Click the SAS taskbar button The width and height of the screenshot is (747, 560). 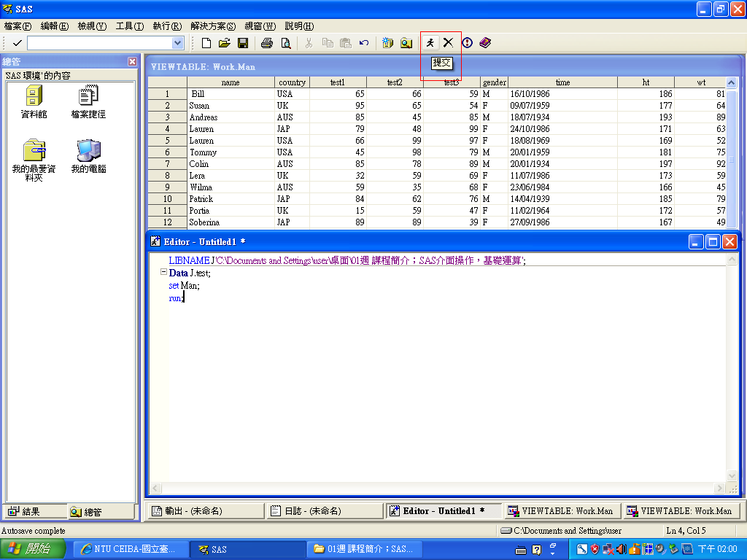point(248,549)
